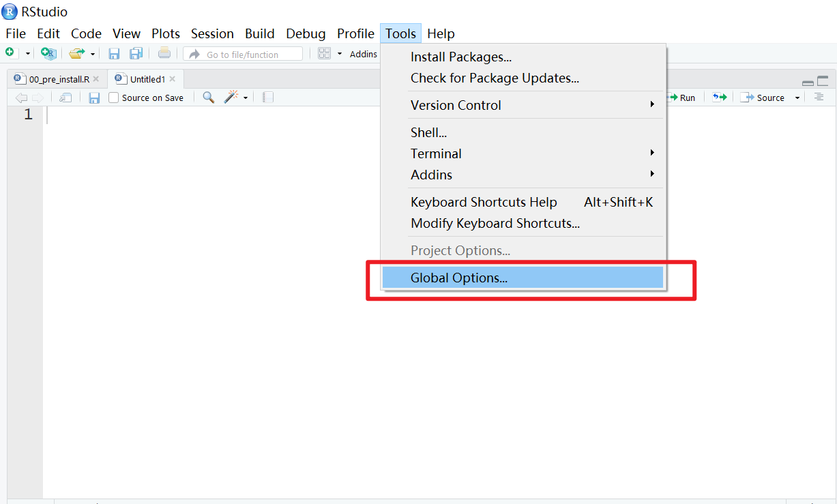
Task: Click the workspace panes grid icon
Action: point(325,53)
